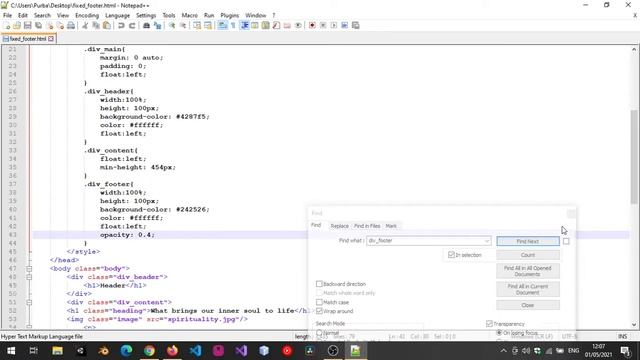
Task: Click the Paste clipboard icon
Action: 107,25
